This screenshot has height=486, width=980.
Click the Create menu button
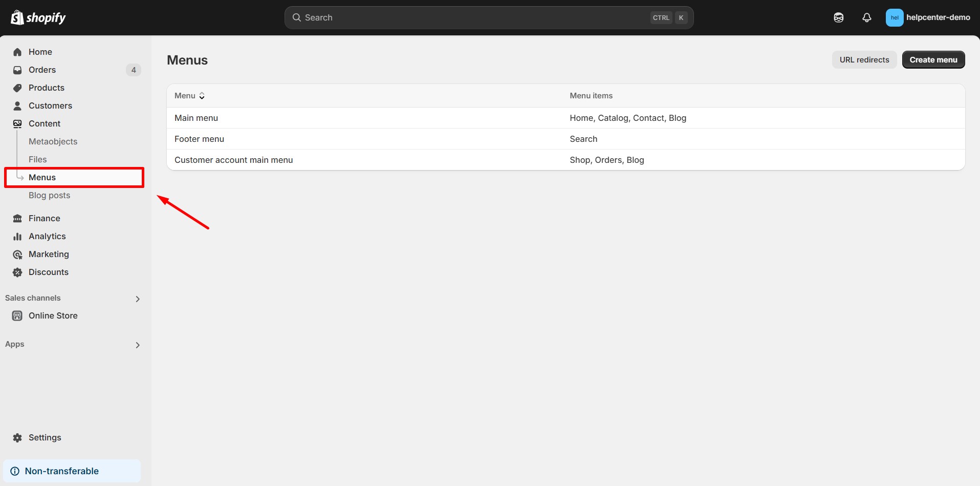tap(933, 59)
